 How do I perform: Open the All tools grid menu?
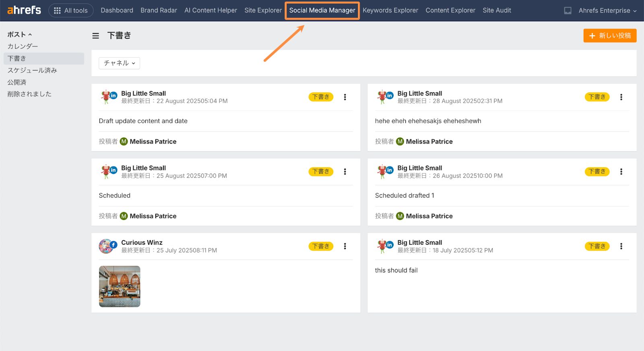(x=71, y=10)
